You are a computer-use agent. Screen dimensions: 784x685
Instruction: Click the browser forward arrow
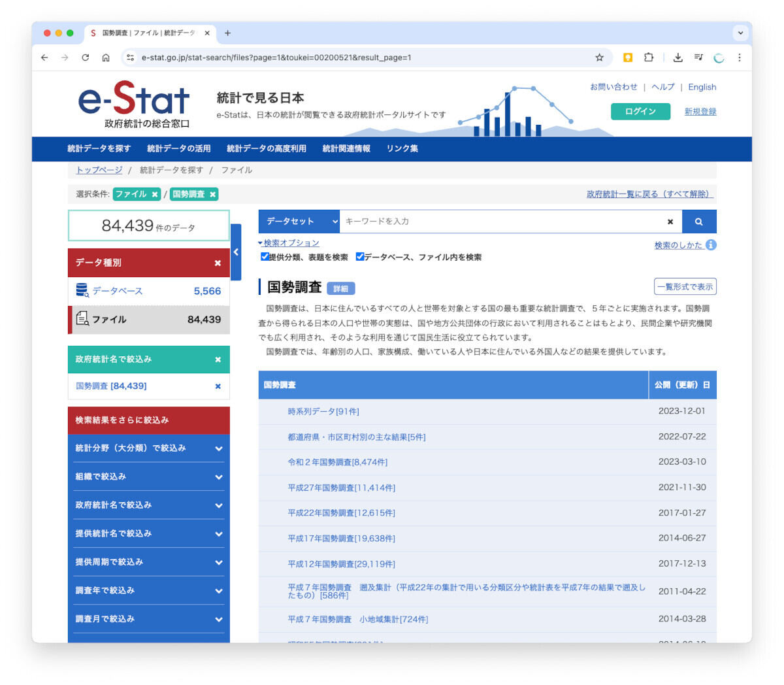tap(65, 58)
